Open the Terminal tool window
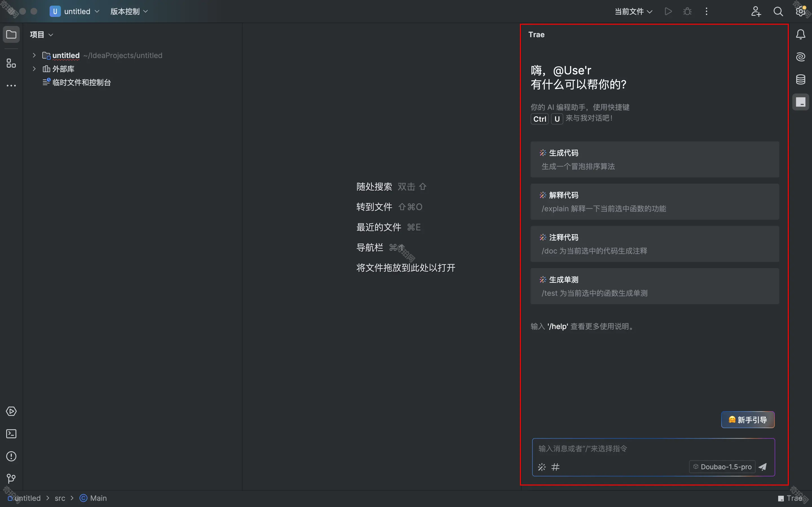Screen dimensions: 812x507 point(11,434)
